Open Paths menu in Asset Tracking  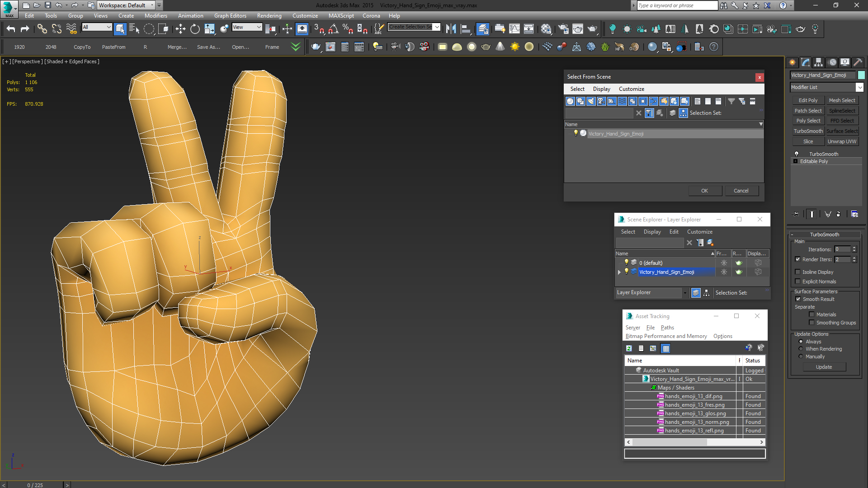tap(667, 328)
